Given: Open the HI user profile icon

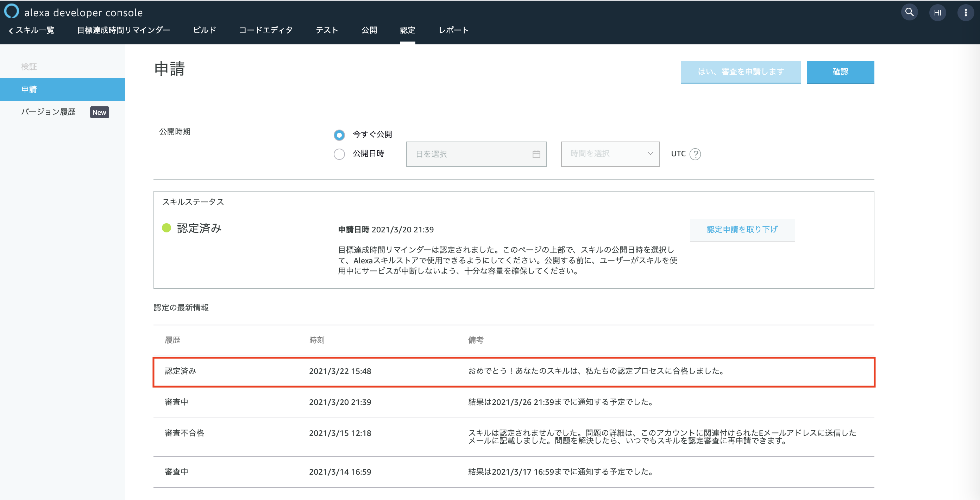Looking at the screenshot, I should click(x=937, y=13).
